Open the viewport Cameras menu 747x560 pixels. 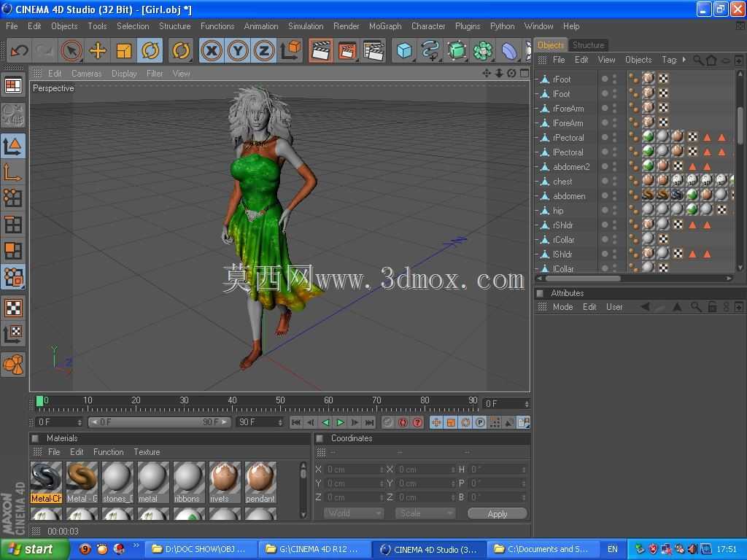86,74
